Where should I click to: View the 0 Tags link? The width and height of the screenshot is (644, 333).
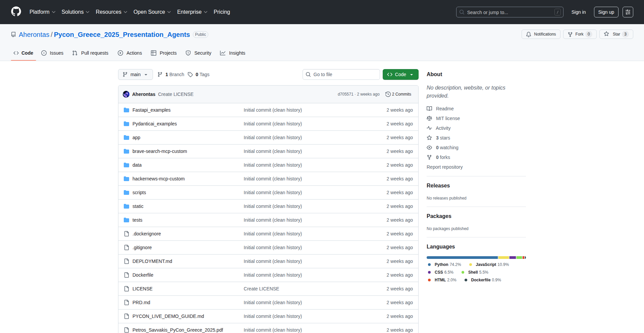tap(199, 74)
